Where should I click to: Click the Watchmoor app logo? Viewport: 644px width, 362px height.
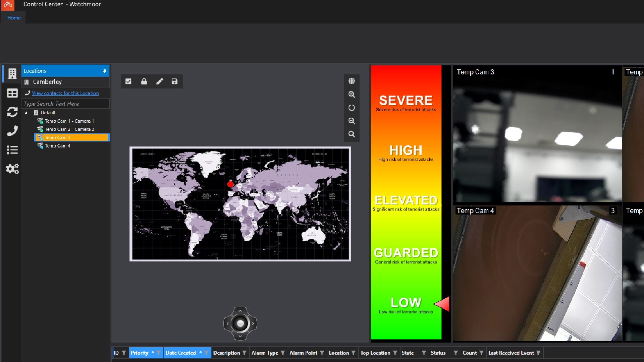8,5
